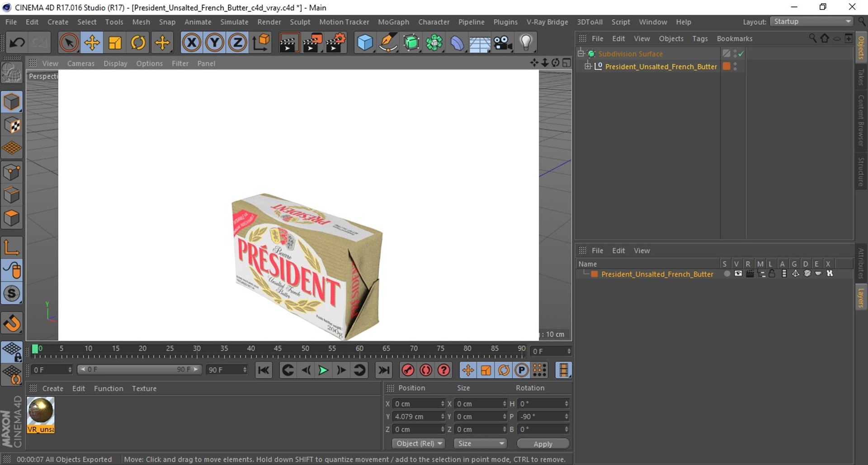Click the Make Editable icon
868x465 pixels.
(12, 72)
